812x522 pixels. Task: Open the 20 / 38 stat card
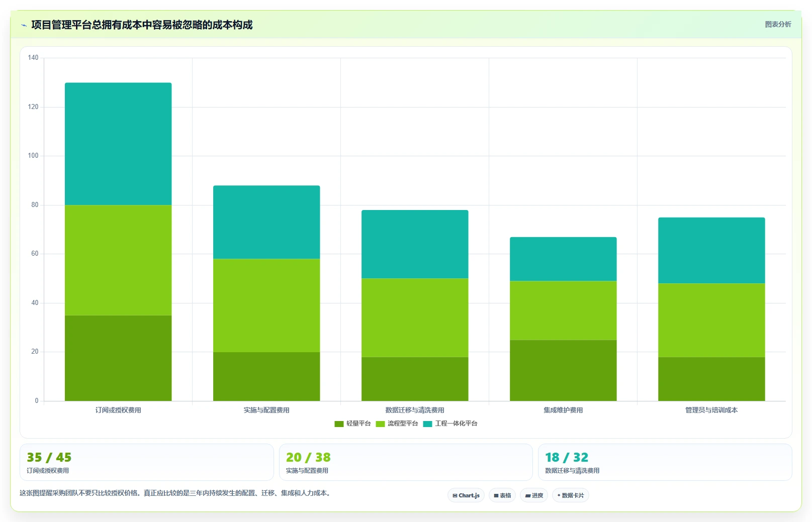click(406, 462)
